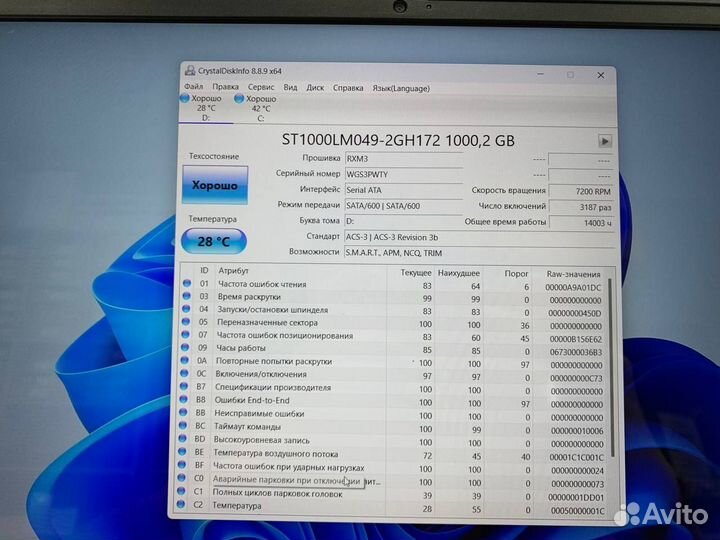Click the Наихудшее column header
The image size is (720, 540).
point(459,273)
